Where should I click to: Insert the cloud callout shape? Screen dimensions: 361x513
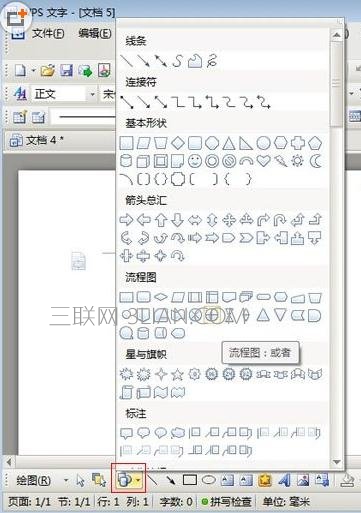[x=178, y=433]
